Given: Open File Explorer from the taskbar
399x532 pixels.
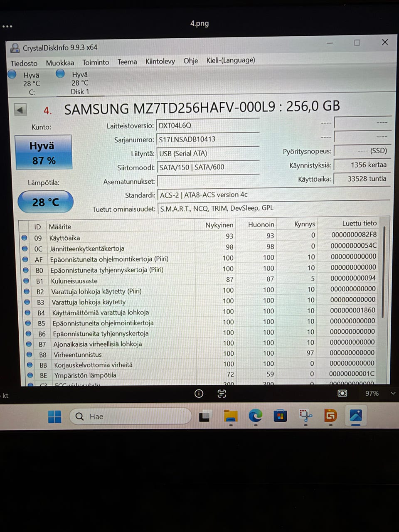Looking at the screenshot, I should point(231,416).
